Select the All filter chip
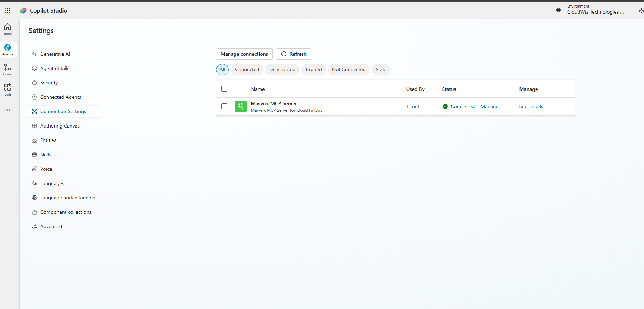 (222, 70)
